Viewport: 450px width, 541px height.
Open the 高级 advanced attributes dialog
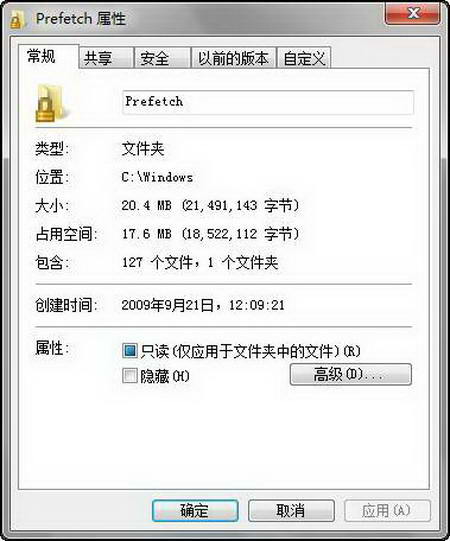click(x=351, y=374)
